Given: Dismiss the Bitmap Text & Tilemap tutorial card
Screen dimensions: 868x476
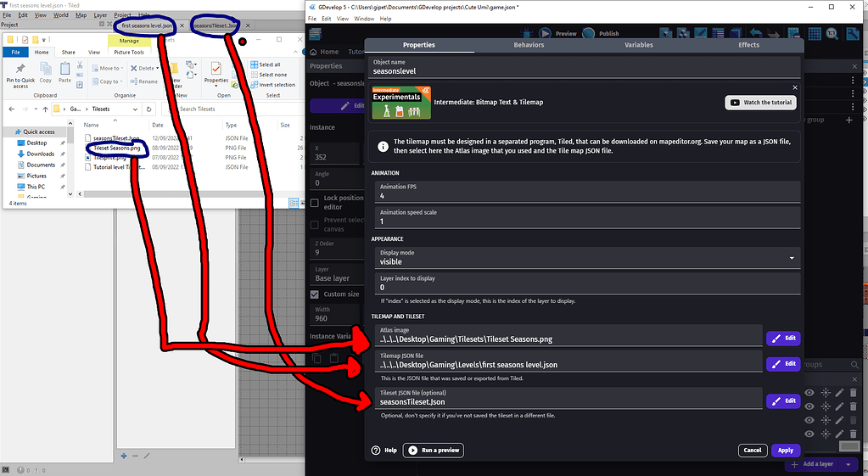Looking at the screenshot, I should [795, 87].
